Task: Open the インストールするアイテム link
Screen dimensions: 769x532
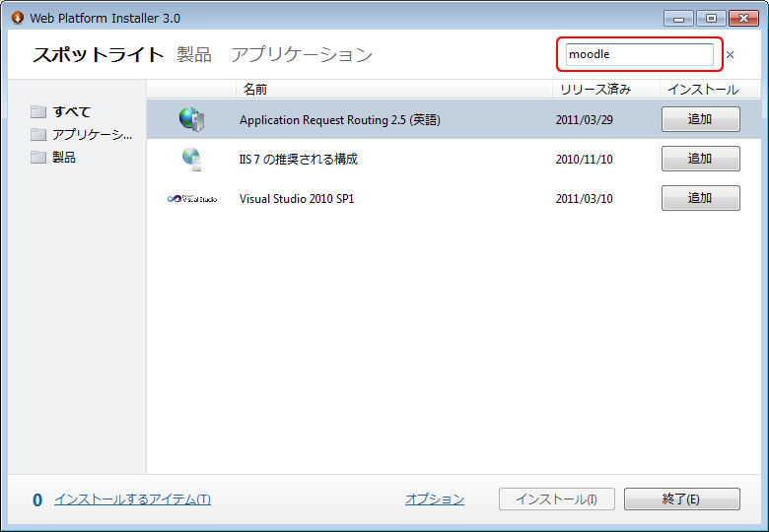Action: click(132, 499)
